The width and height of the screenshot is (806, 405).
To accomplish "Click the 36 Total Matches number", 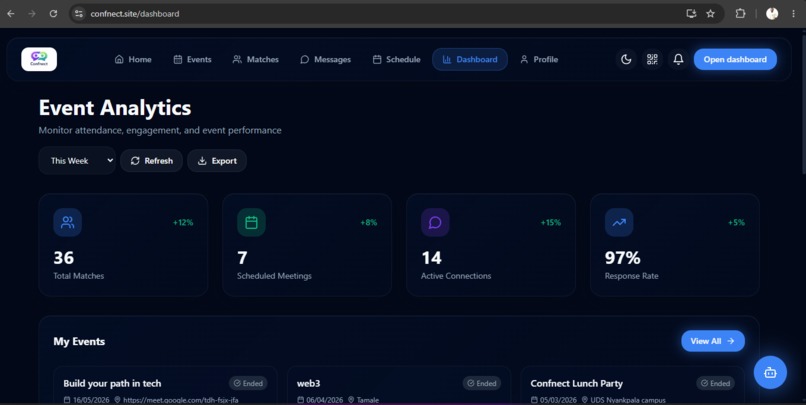I will [64, 257].
